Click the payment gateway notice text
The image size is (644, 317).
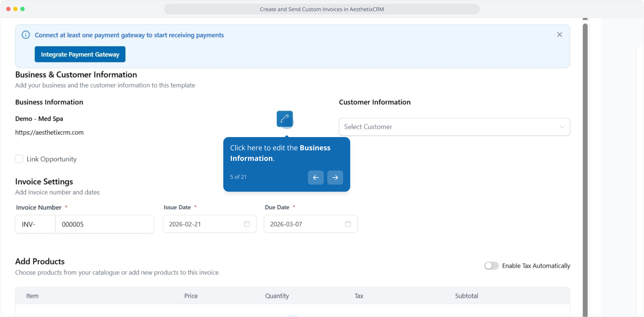129,35
